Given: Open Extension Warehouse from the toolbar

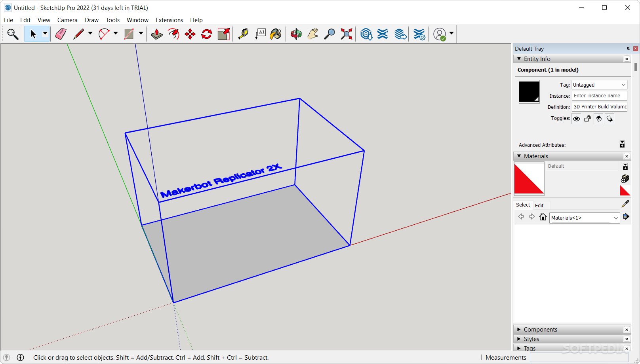Looking at the screenshot, I should pos(383,34).
